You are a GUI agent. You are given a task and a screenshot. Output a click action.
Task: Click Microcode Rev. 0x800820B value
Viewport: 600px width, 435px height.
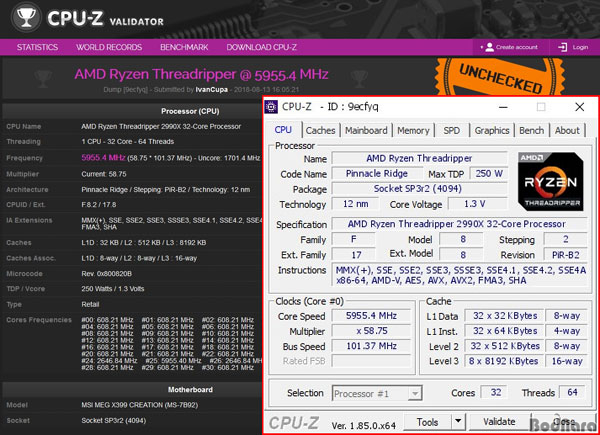click(x=107, y=274)
